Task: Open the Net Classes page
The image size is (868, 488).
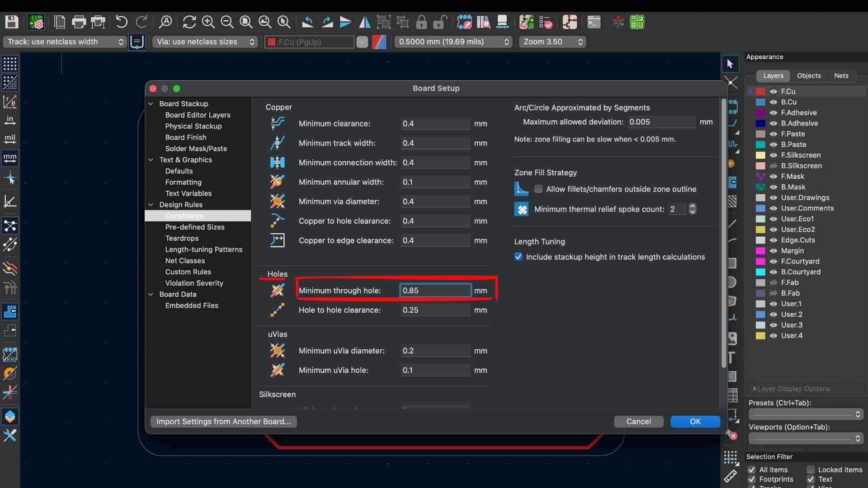Action: [185, 261]
